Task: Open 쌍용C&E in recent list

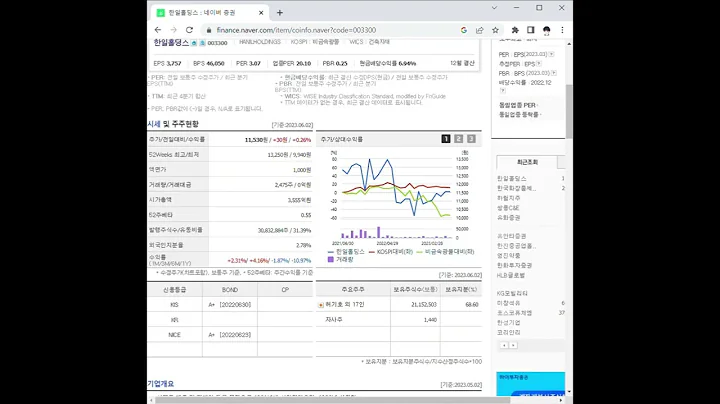Action: [x=508, y=208]
